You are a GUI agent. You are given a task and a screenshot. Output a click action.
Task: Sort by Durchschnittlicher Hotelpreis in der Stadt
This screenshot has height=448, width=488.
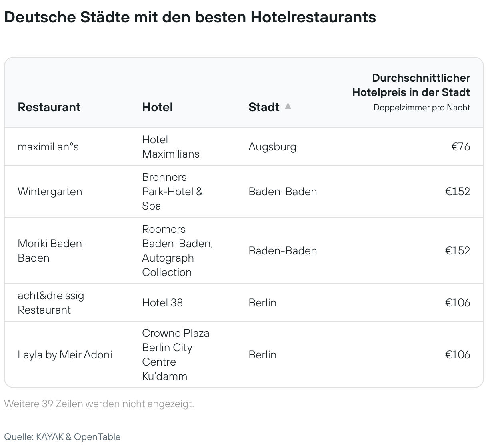click(x=411, y=85)
